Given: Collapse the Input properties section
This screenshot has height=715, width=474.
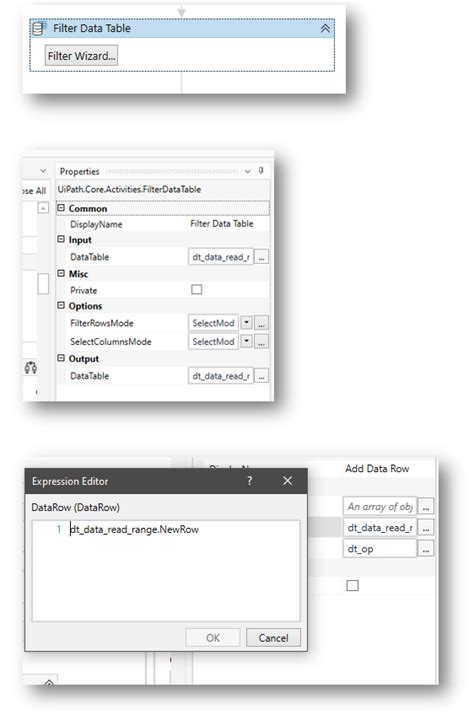Looking at the screenshot, I should pos(61,239).
